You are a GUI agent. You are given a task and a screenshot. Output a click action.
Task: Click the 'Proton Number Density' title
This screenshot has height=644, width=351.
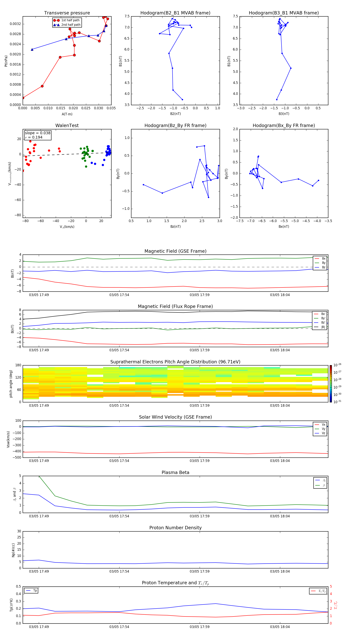[x=175, y=528]
